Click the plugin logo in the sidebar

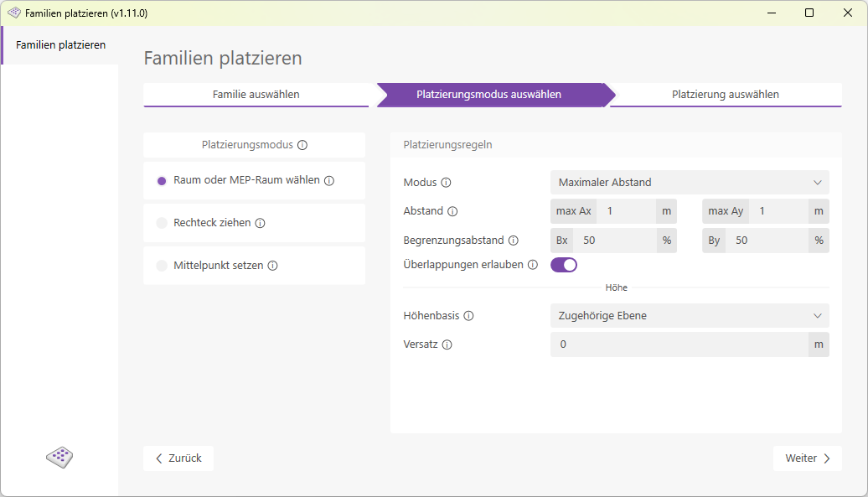(x=59, y=458)
